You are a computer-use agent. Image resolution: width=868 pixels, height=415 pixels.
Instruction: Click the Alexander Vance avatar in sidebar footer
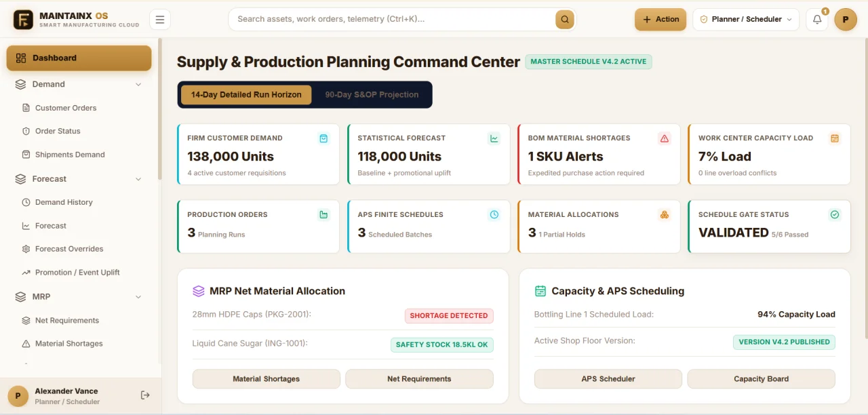pyautogui.click(x=18, y=396)
